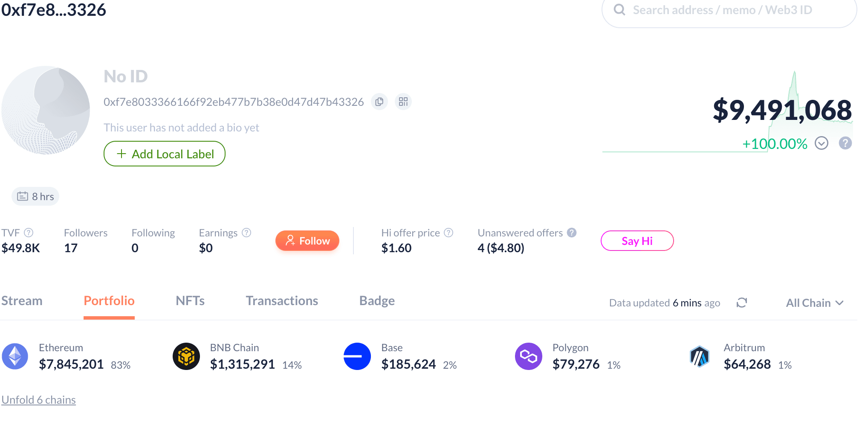Image resolution: width=868 pixels, height=431 pixels.
Task: Copy the wallet address icon
Action: pos(379,102)
